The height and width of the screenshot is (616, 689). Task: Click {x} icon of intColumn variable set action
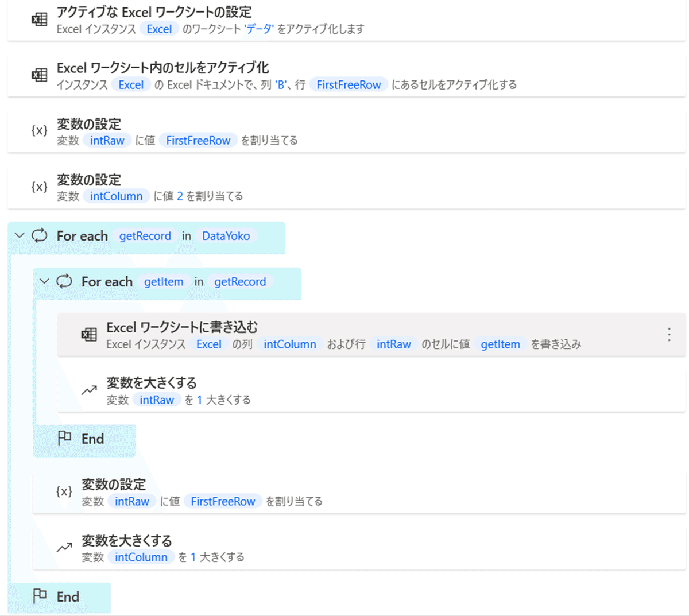coord(39,187)
